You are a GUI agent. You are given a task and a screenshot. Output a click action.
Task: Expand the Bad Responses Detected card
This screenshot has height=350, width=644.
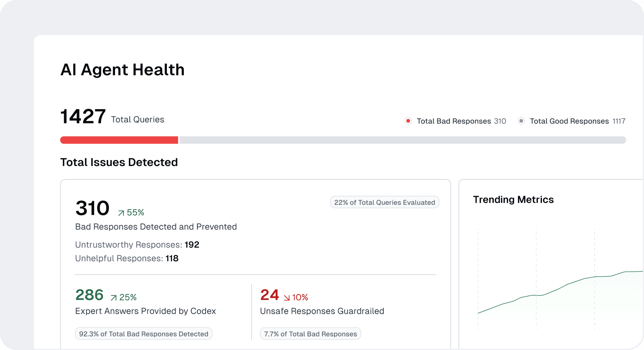click(x=156, y=227)
